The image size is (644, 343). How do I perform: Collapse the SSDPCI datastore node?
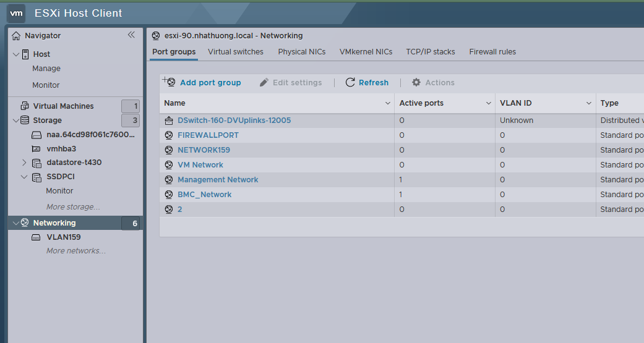click(24, 177)
